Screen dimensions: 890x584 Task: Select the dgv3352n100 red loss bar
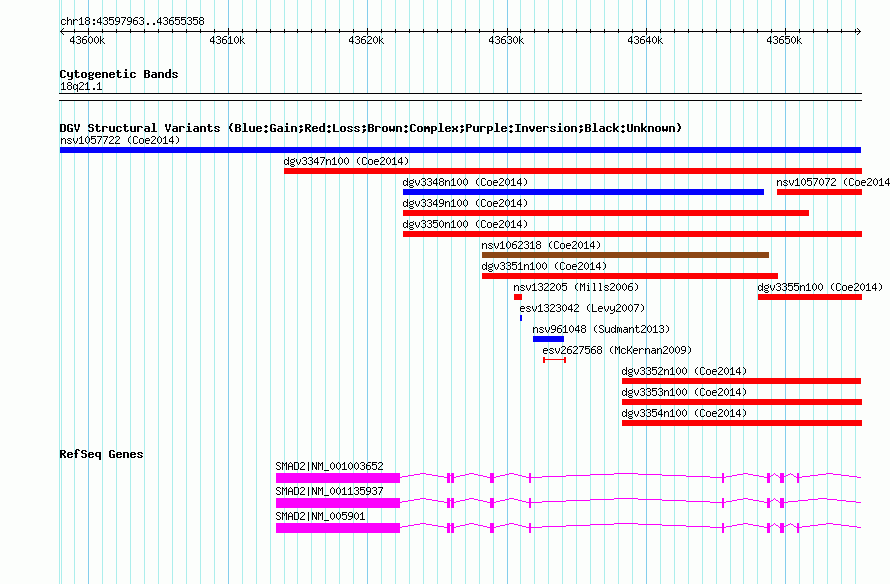pos(741,381)
